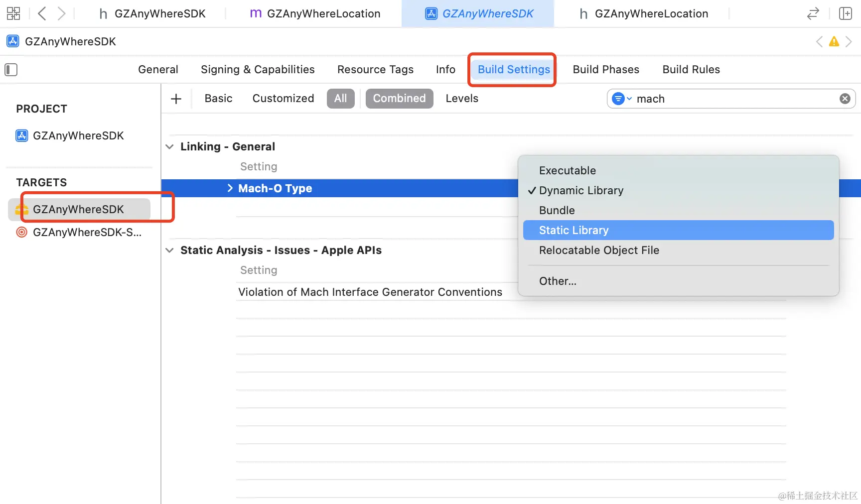Toggle the All settings filter
The height and width of the screenshot is (504, 861).
(x=340, y=99)
